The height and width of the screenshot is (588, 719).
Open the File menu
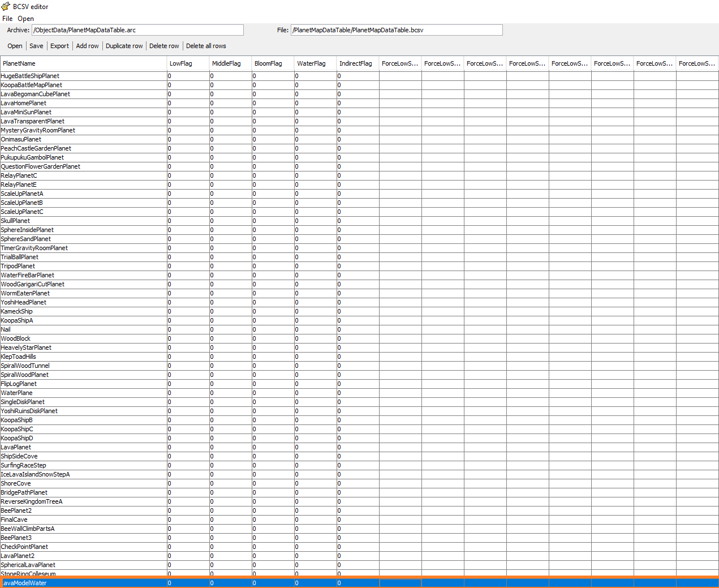[x=7, y=19]
